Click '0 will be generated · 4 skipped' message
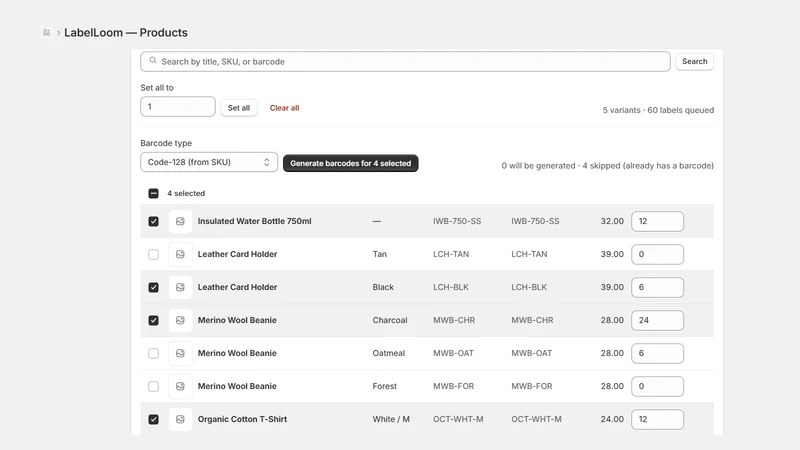This screenshot has width=800, height=450. tap(608, 166)
